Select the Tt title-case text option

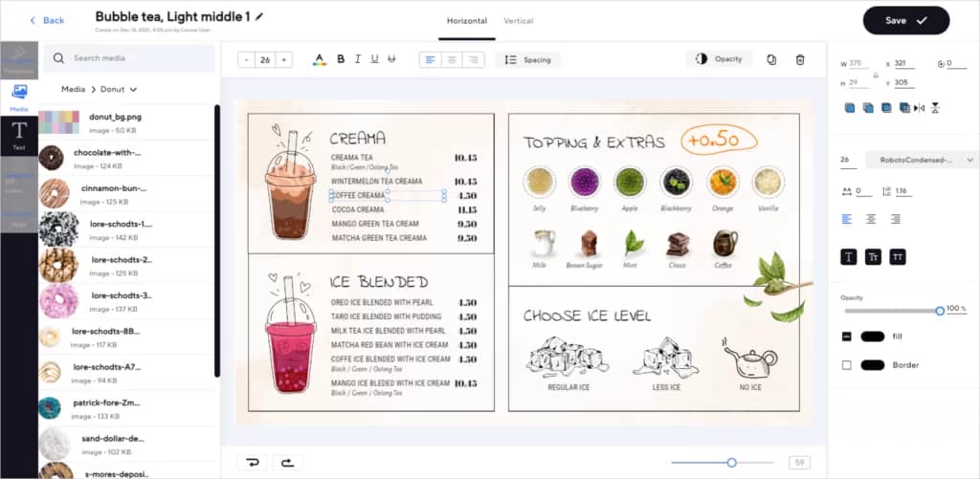[873, 256]
